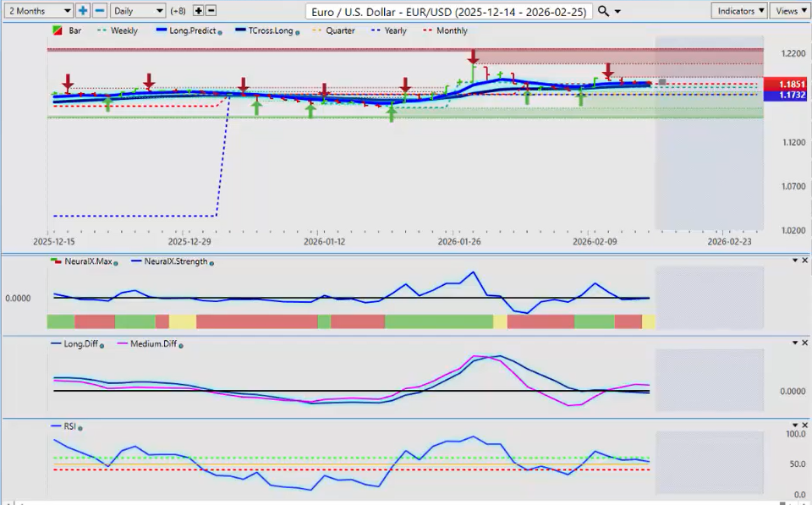Click the NeuralX.Max legend icon

(57, 261)
